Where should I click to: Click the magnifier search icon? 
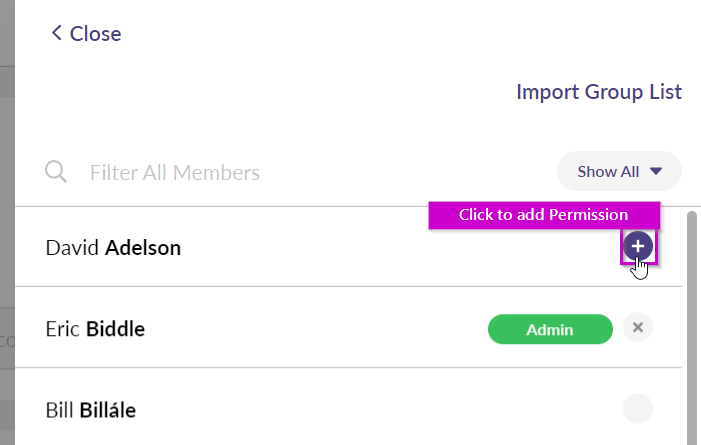click(56, 172)
